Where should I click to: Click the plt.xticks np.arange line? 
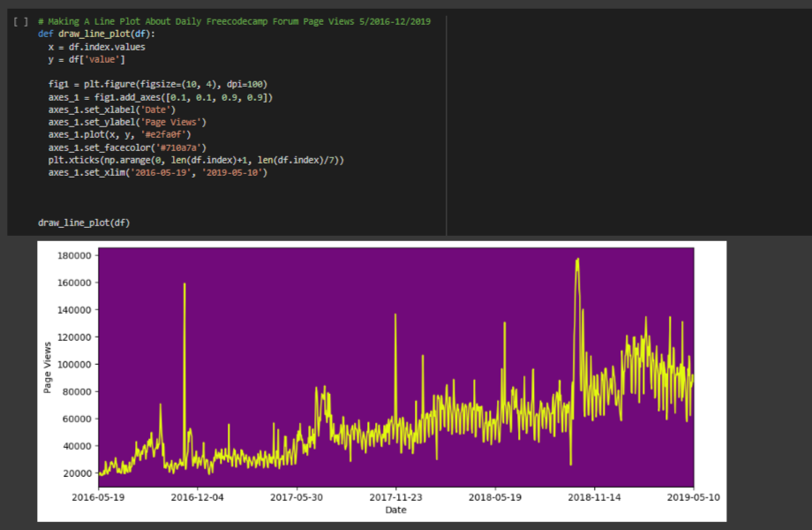[196, 160]
